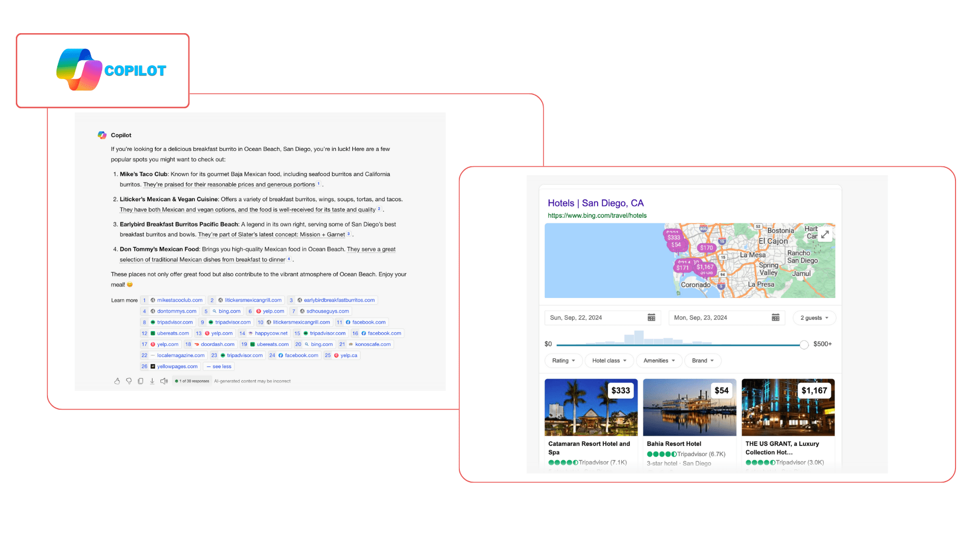This screenshot has width=980, height=551.
Task: Click the read aloud speaker icon
Action: point(164,381)
